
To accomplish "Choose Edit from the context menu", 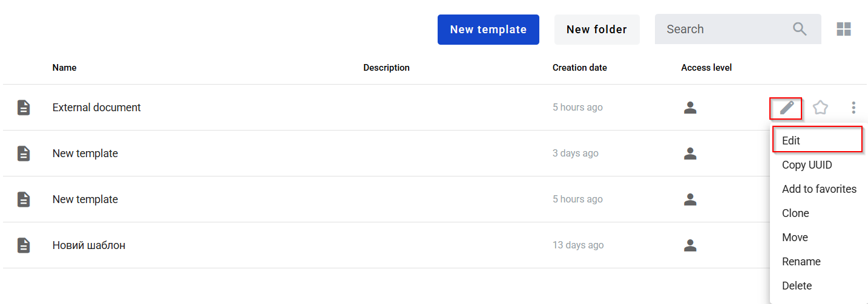I will point(791,140).
